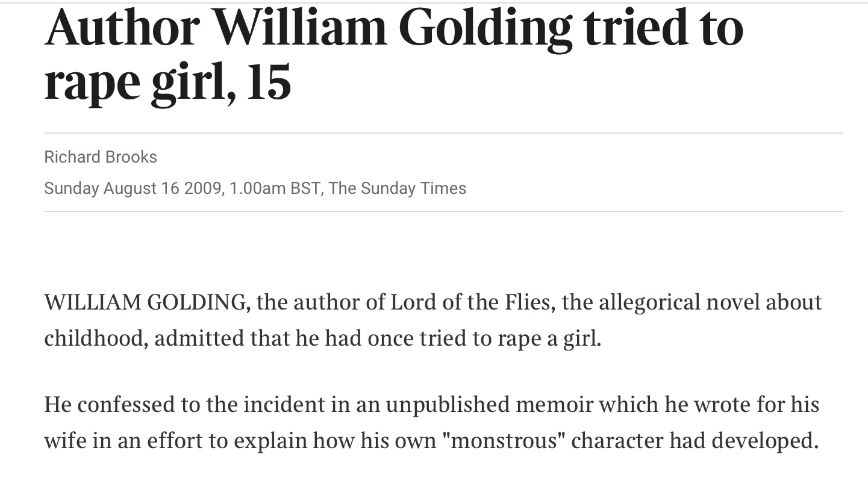The height and width of the screenshot is (486, 868).
Task: Click the word 'Author' in the headline
Action: 122,28
